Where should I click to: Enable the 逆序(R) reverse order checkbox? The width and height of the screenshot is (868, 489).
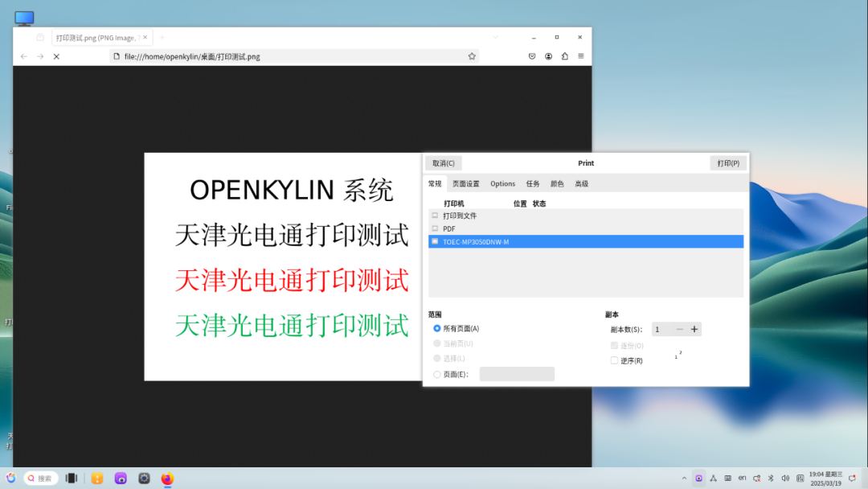tap(614, 360)
